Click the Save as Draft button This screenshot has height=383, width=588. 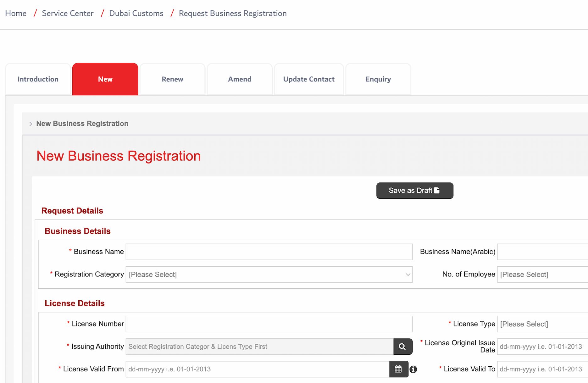415,191
